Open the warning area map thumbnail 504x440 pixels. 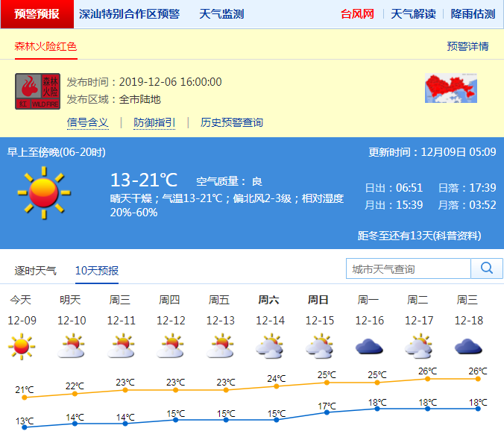tap(450, 88)
